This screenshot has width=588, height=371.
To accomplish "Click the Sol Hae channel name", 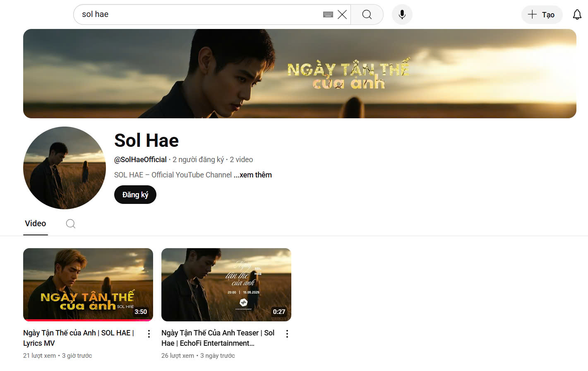I will (x=146, y=141).
